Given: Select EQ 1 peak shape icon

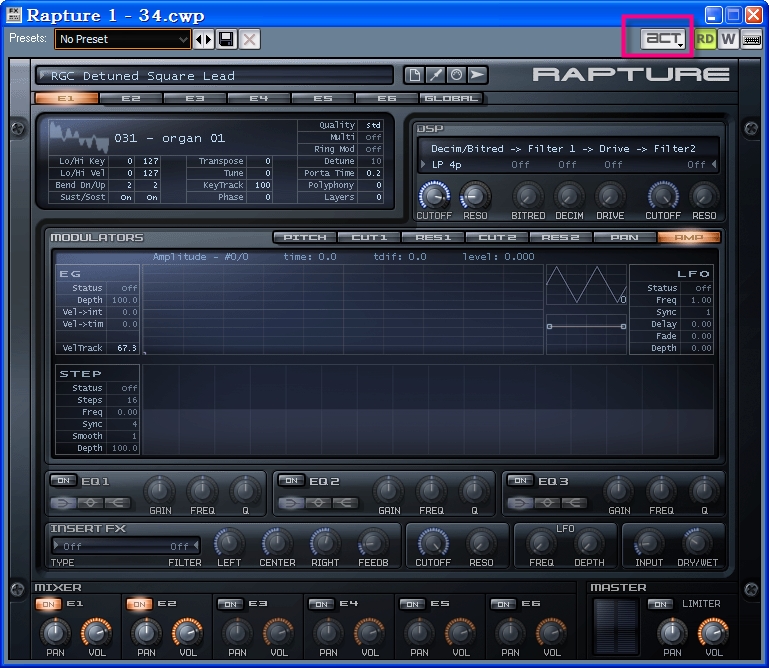Looking at the screenshot, I should pyautogui.click(x=90, y=503).
